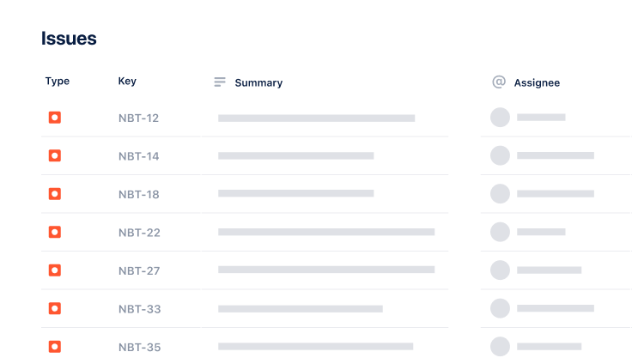Click the Assignee column @ icon
This screenshot has width=632, height=364.
click(x=499, y=82)
